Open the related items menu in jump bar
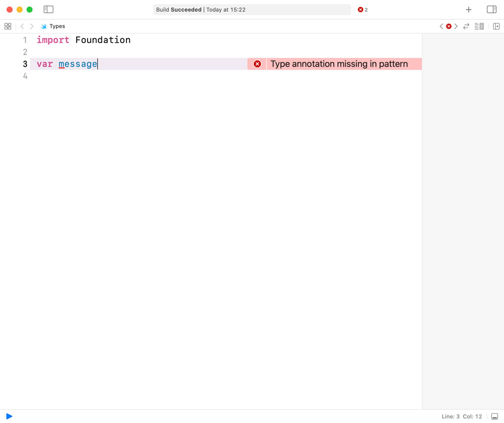Image resolution: width=504 pixels, height=423 pixels. point(8,26)
